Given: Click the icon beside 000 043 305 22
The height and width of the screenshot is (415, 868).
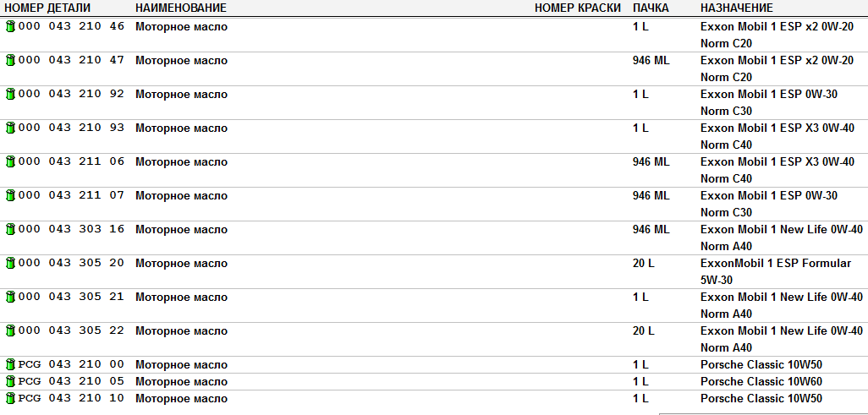Looking at the screenshot, I should tap(10, 330).
